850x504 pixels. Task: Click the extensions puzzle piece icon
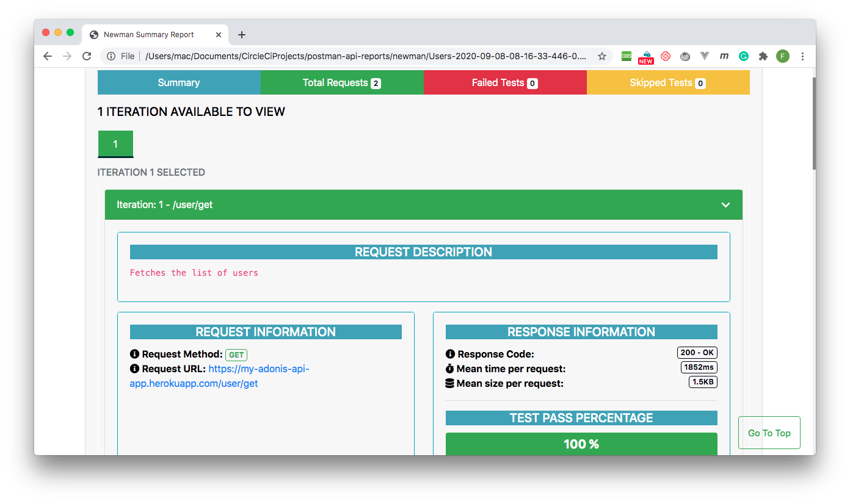point(763,56)
